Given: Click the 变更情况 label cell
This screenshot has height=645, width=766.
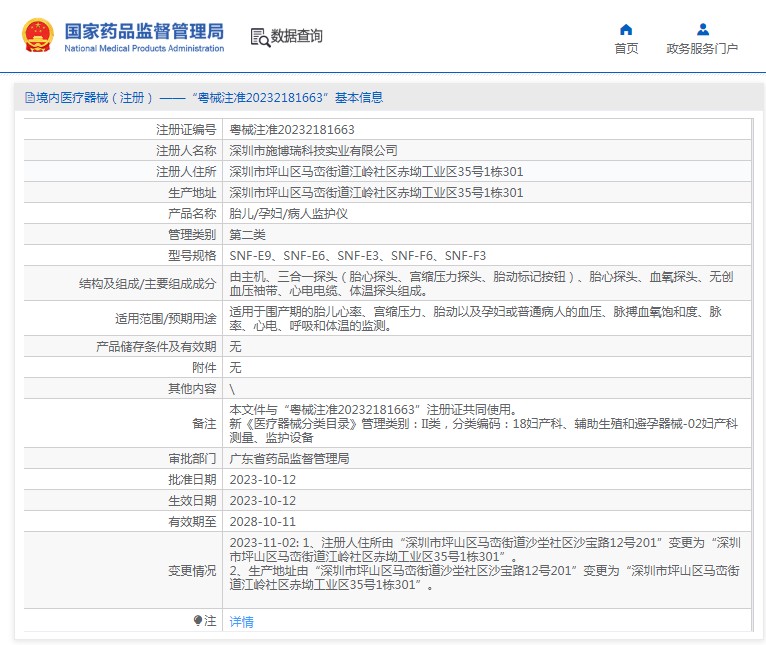Looking at the screenshot, I should point(123,570).
